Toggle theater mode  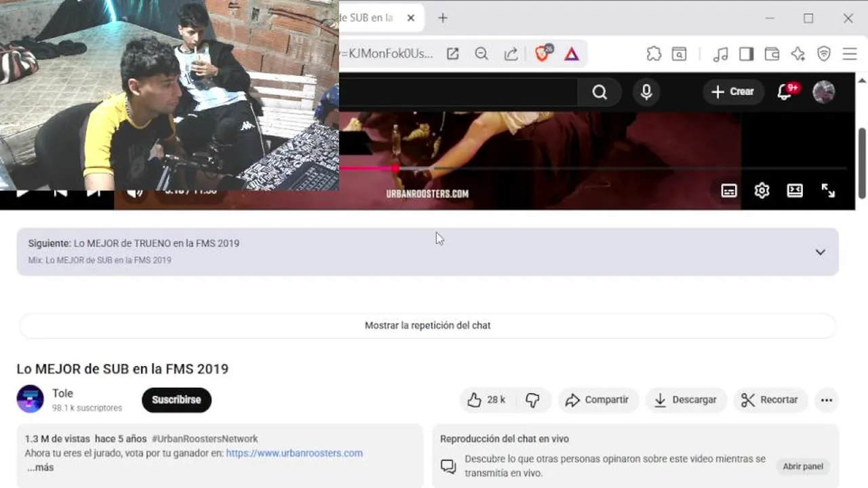[795, 191]
